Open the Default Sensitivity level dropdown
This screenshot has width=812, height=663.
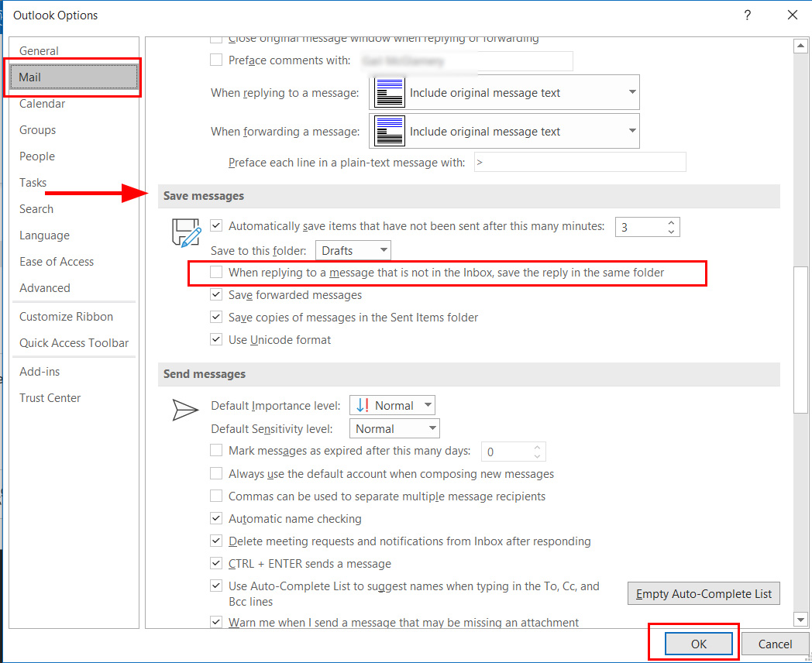(395, 428)
